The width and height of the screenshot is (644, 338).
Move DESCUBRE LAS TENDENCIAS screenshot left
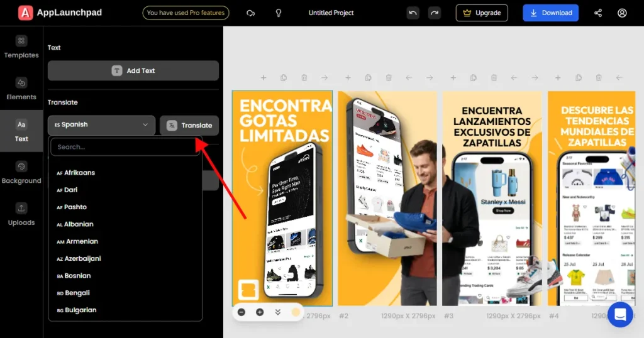click(619, 77)
